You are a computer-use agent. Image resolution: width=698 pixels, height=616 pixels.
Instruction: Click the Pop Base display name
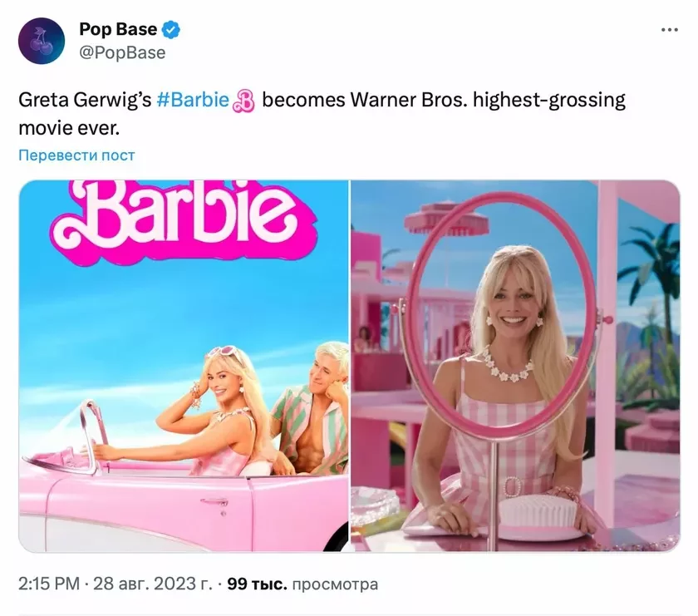tap(118, 29)
